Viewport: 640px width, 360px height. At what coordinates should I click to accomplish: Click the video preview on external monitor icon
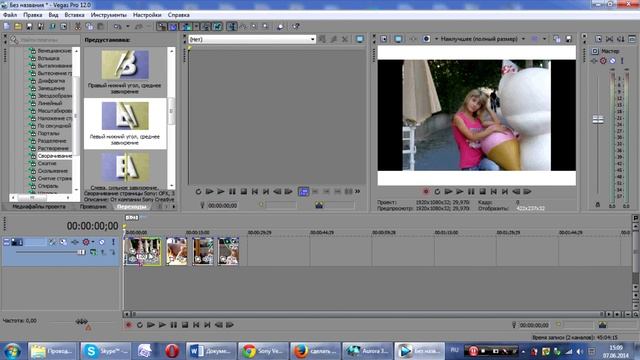398,39
